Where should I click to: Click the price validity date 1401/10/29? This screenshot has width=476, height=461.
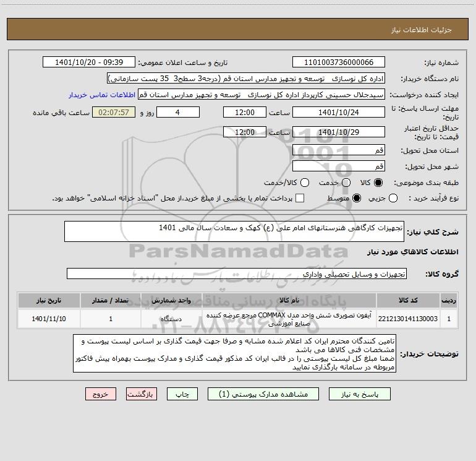click(339, 132)
